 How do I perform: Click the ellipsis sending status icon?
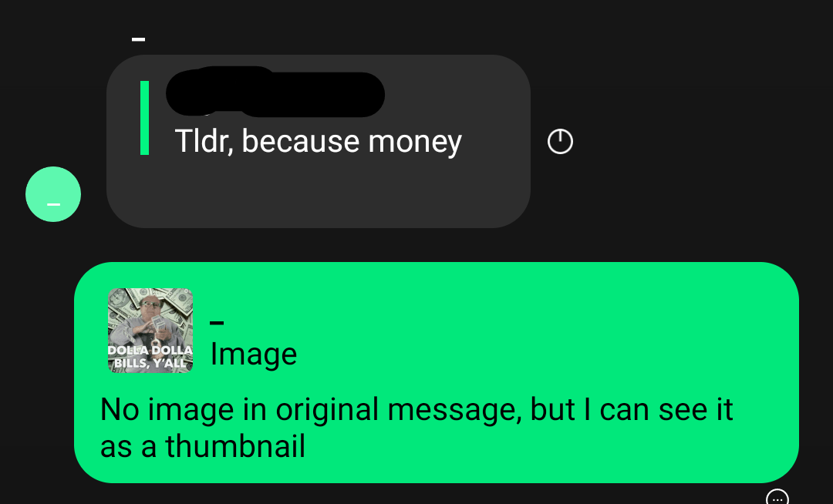click(x=777, y=498)
